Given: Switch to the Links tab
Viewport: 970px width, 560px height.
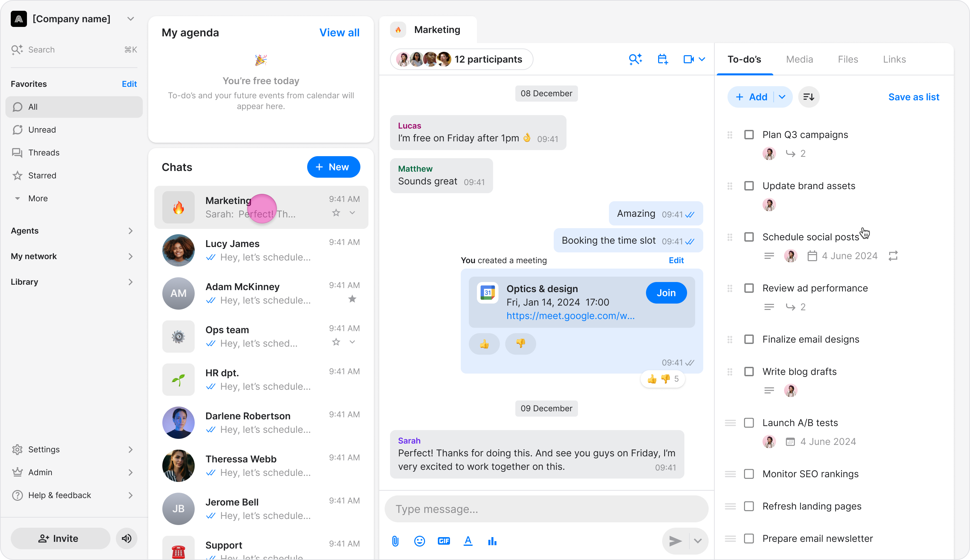Looking at the screenshot, I should [895, 59].
